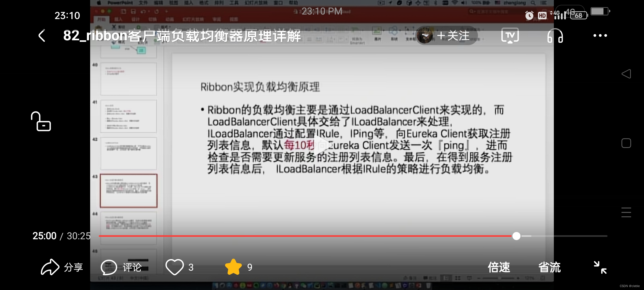644x290 pixels.
Task: Cast video with the TV icon
Action: 510,35
